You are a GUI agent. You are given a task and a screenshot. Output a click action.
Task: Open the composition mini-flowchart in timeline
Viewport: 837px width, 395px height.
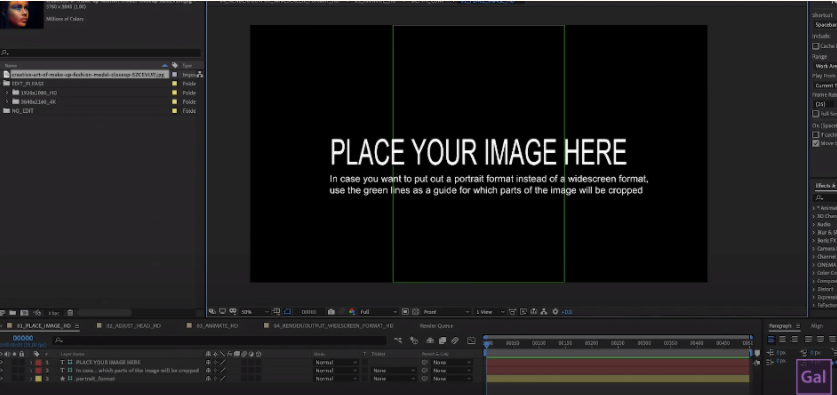[398, 340]
